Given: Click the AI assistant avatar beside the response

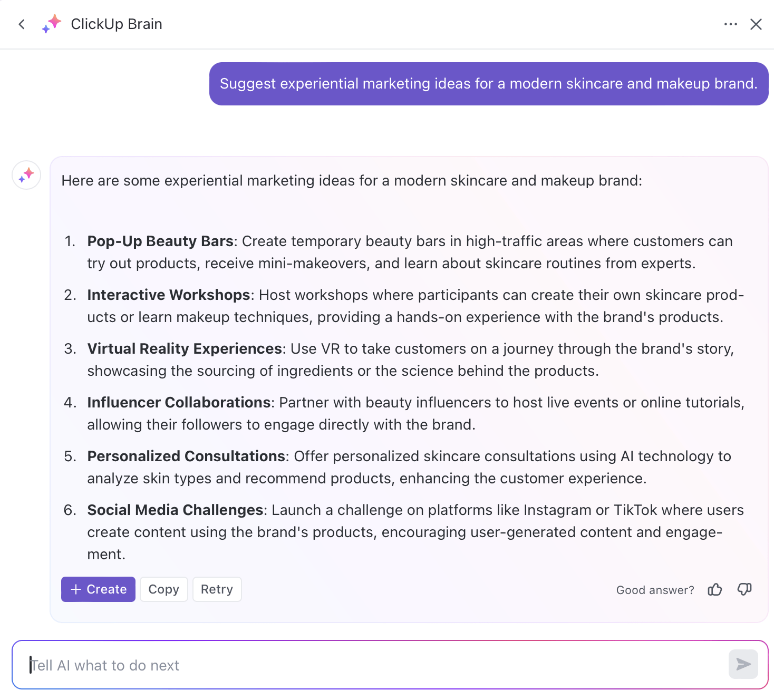Looking at the screenshot, I should point(26,175).
